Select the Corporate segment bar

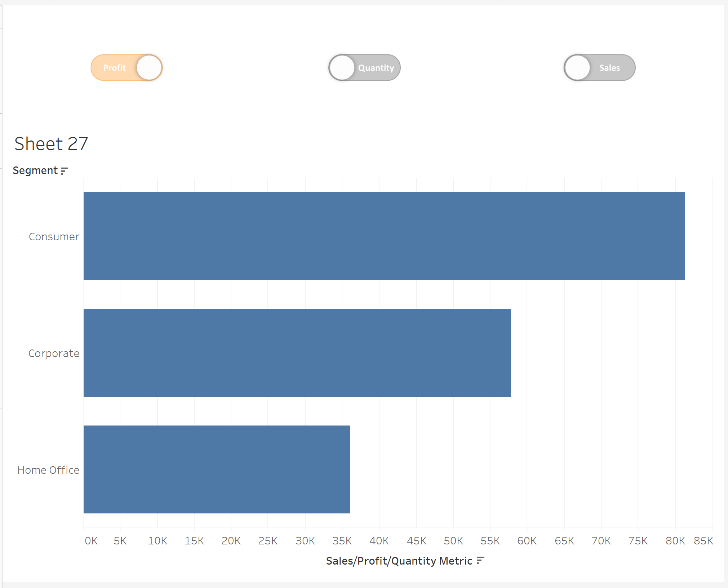[x=297, y=353]
